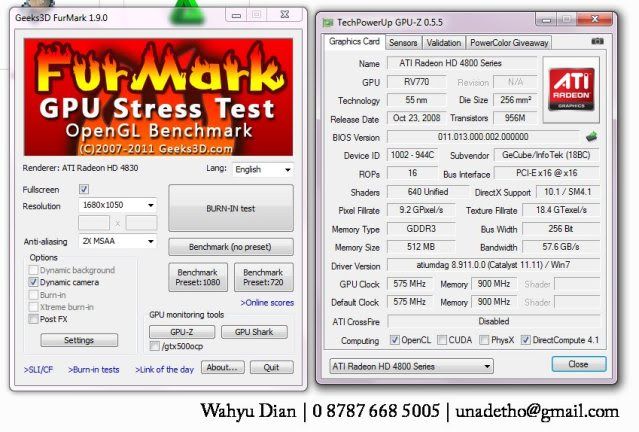Toggle OpenCL checkbox in GPU-Z

(394, 340)
